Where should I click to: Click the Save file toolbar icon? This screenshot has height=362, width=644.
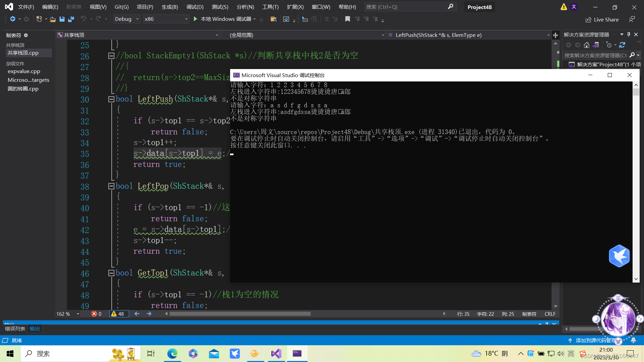pyautogui.click(x=62, y=19)
